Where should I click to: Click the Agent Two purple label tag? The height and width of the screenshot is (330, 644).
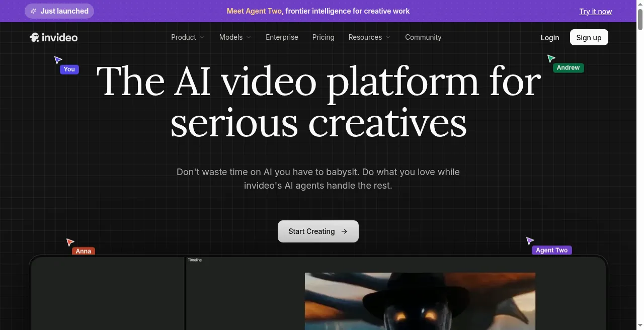[552, 250]
